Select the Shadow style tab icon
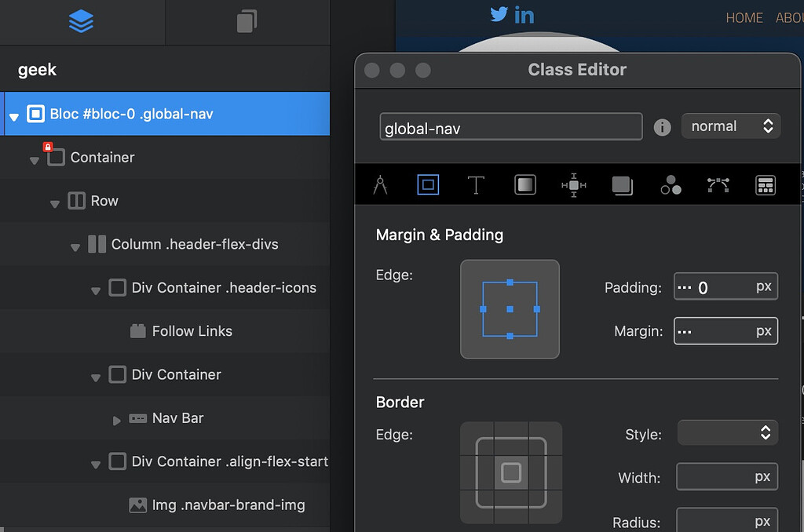This screenshot has width=804, height=532. coord(622,185)
